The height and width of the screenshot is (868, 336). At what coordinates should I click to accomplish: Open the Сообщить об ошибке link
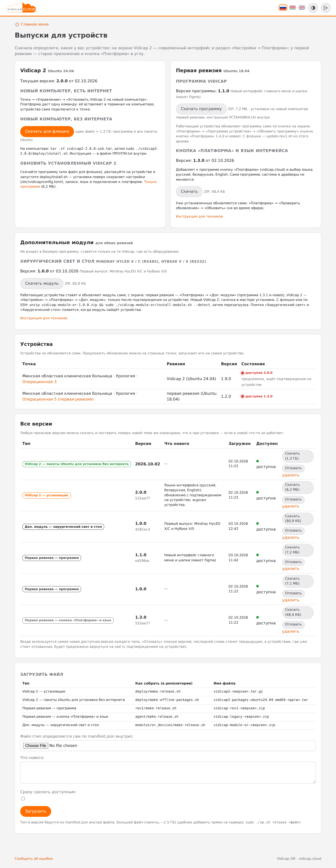34,858
